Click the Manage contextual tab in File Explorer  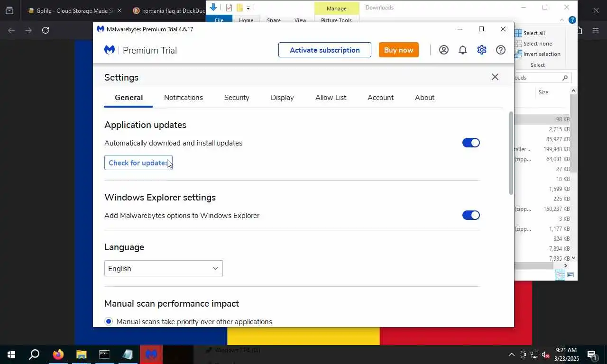point(337,9)
